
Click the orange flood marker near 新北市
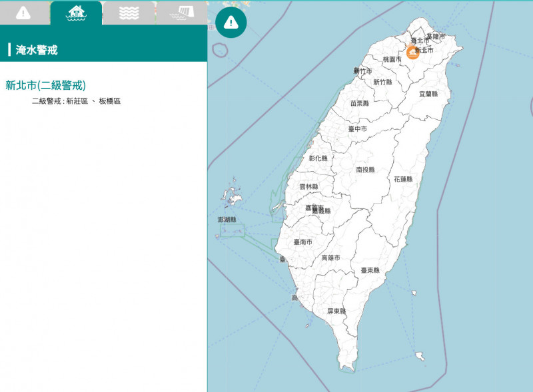click(x=412, y=53)
